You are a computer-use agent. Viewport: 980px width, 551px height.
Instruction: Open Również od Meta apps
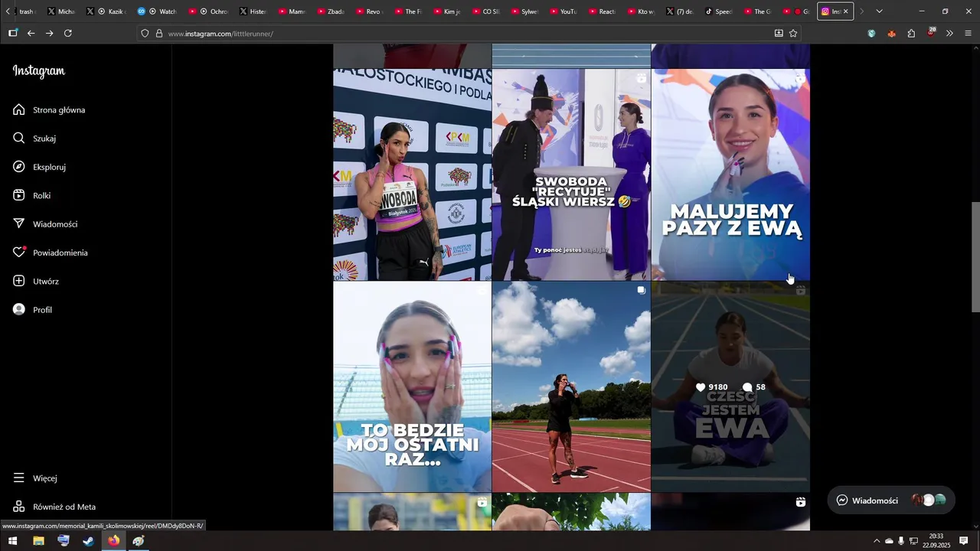pos(54,507)
